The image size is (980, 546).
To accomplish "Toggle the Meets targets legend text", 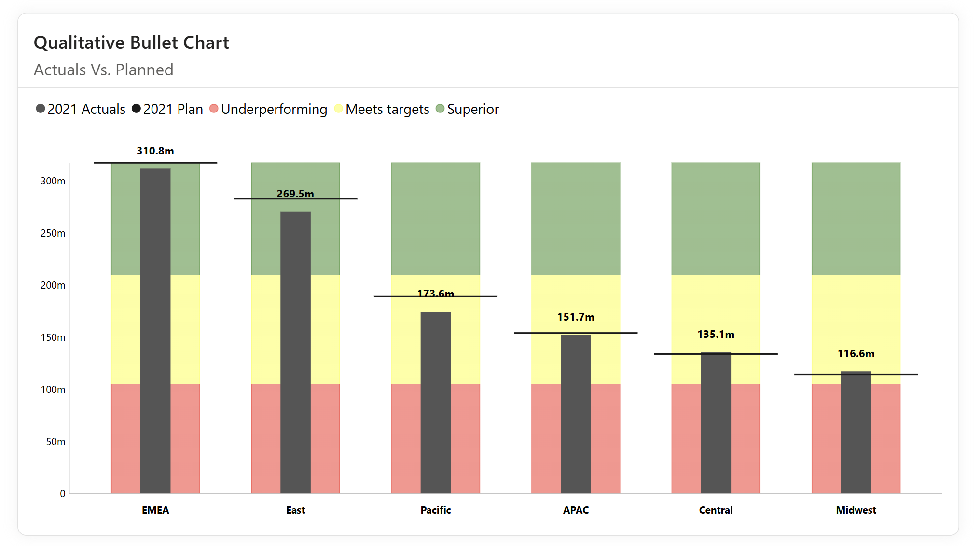I will (387, 109).
